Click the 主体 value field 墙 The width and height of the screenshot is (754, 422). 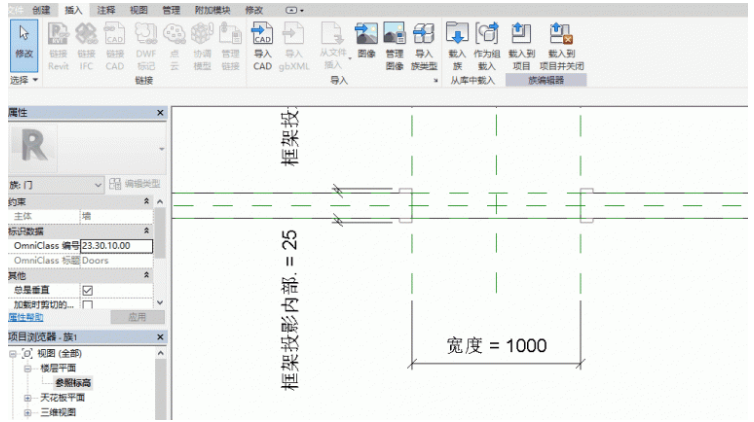pos(116,217)
